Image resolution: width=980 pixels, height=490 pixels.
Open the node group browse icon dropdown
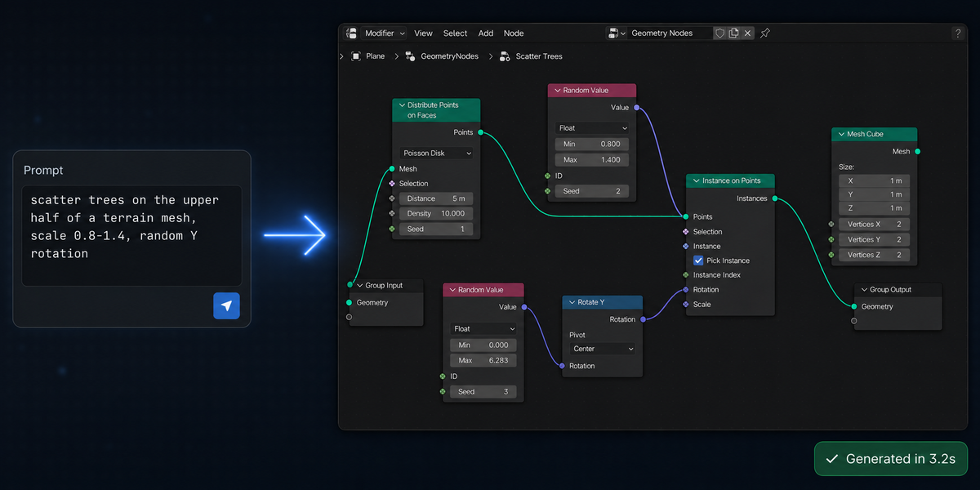point(617,33)
